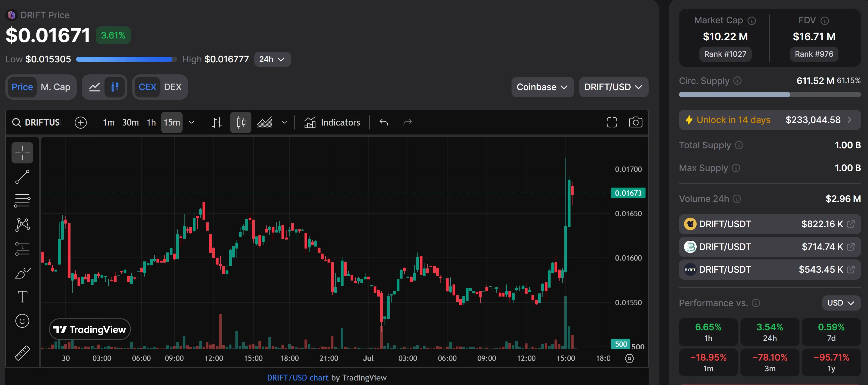The image size is (868, 385).
Task: Click the circulating supply progress bar
Action: click(770, 95)
